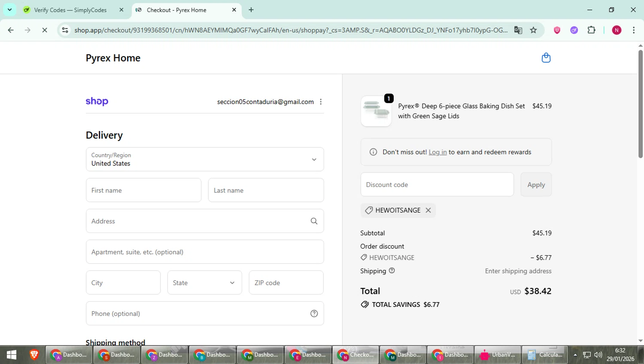This screenshot has width=644, height=364.
Task: Click the ZIP code field
Action: pyautogui.click(x=286, y=283)
